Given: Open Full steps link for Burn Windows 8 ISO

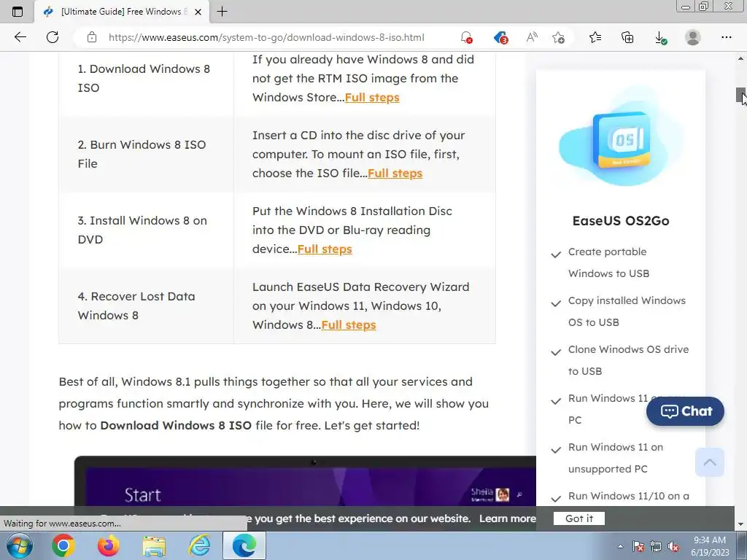Looking at the screenshot, I should click(395, 173).
